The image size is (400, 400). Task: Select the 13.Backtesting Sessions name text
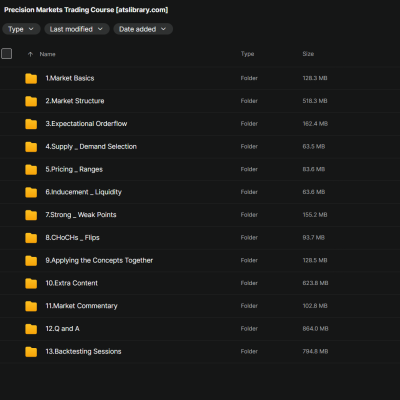point(83,351)
